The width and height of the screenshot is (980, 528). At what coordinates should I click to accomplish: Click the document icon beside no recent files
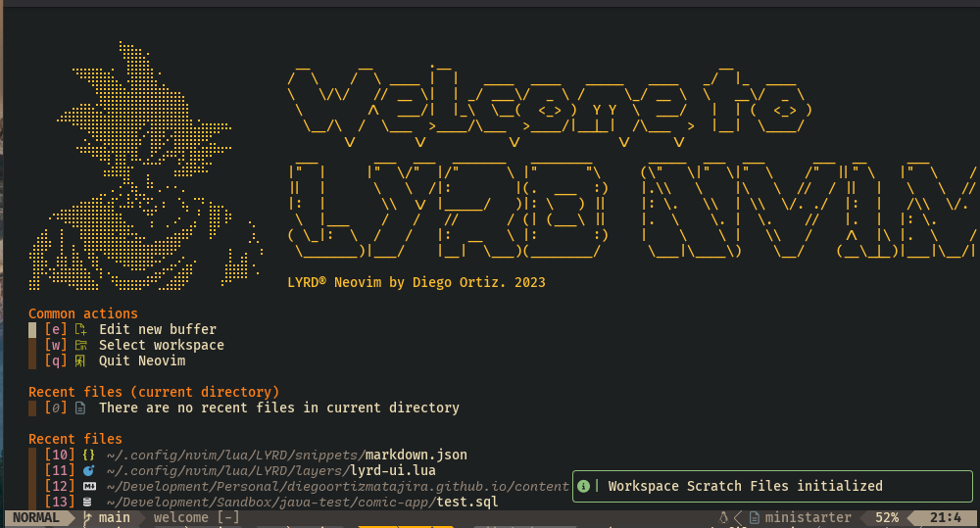[x=80, y=408]
